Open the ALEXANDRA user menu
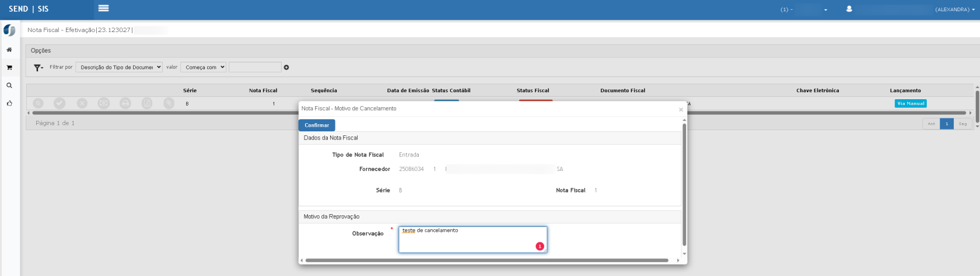 click(954, 9)
